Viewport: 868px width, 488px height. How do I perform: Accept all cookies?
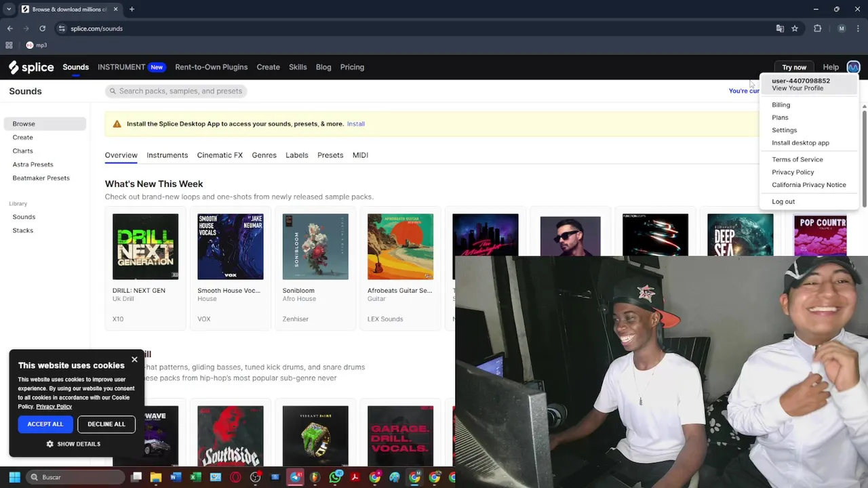coord(45,424)
